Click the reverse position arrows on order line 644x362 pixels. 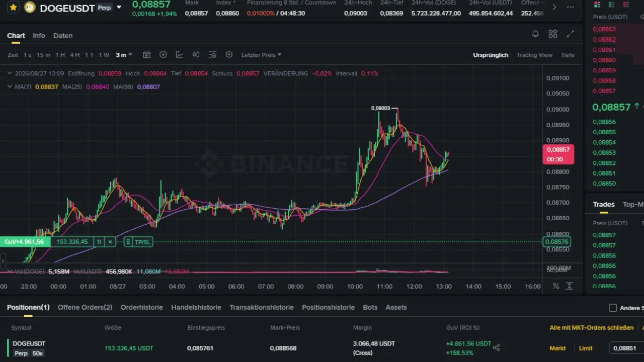tap(99, 242)
